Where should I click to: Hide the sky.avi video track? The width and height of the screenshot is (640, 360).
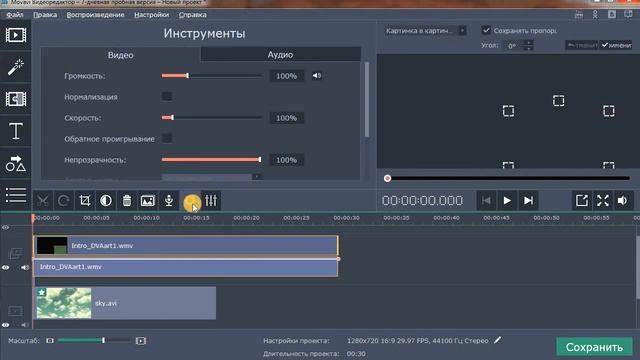(5, 325)
